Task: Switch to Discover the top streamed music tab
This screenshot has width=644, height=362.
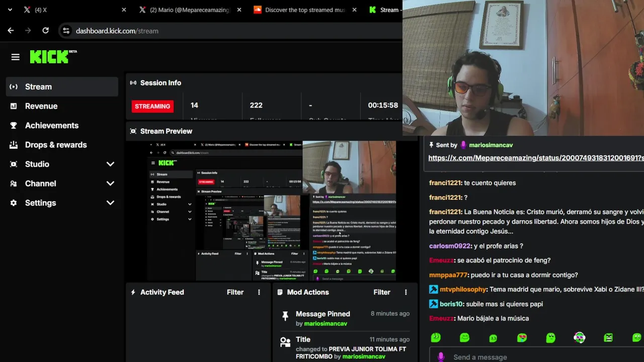Action: coord(305,10)
